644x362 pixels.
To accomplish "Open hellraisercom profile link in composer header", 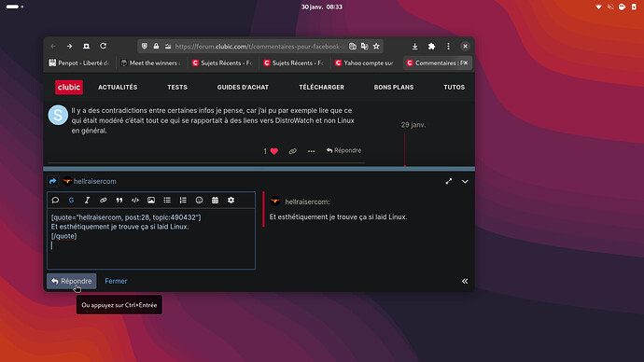I will [x=95, y=181].
